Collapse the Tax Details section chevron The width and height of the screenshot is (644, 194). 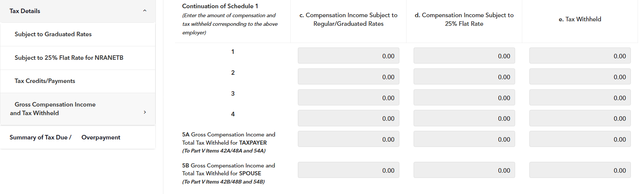tap(145, 11)
